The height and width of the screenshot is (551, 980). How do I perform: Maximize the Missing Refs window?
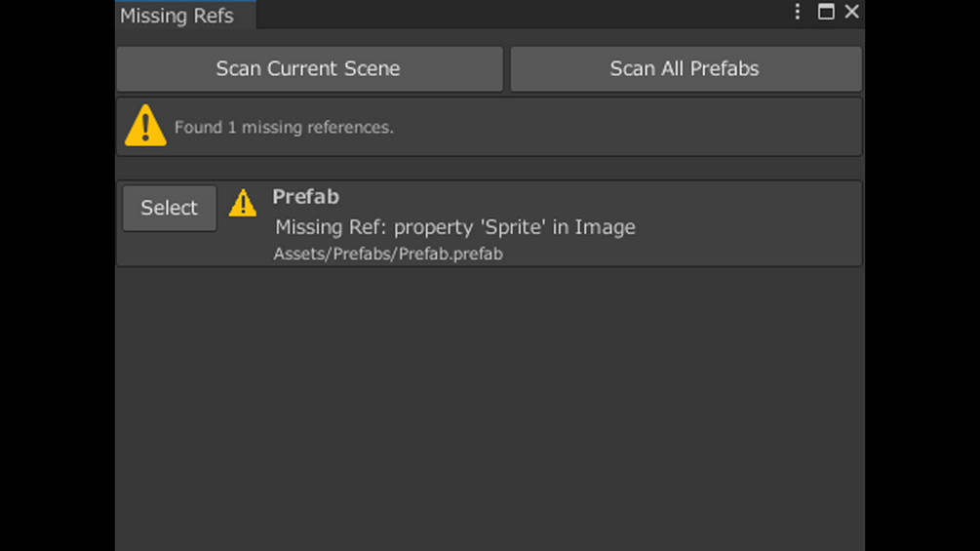[826, 12]
